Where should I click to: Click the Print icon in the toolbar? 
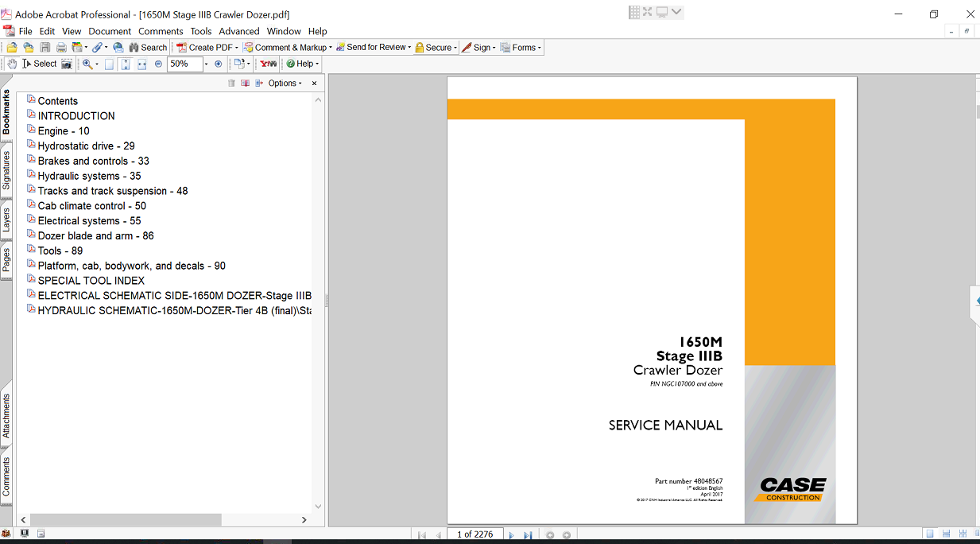pyautogui.click(x=61, y=47)
